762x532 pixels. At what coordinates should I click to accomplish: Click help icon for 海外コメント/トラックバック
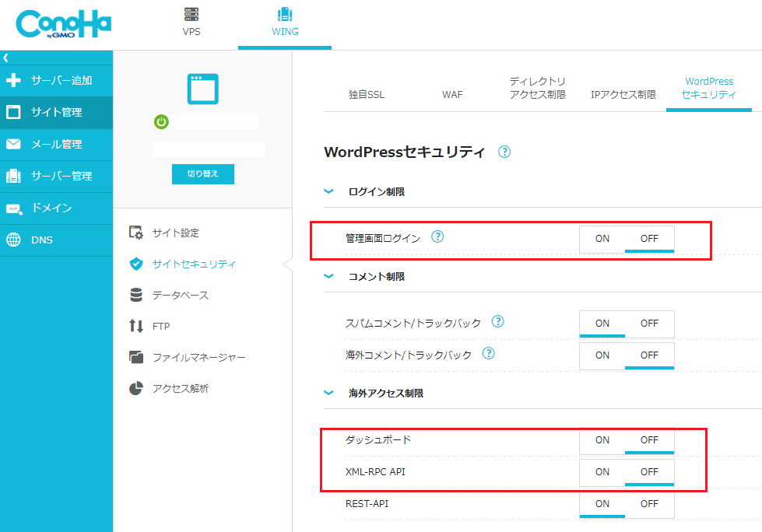489,354
